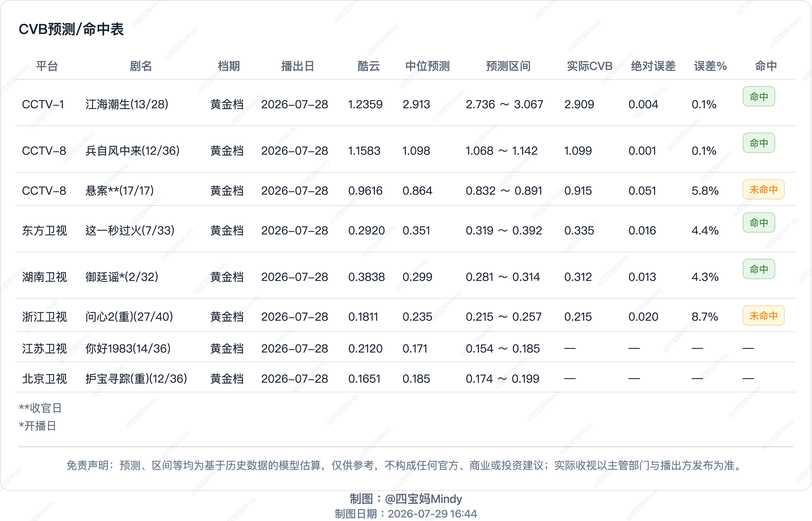
Task: Click the 酷云 column header
Action: 369,66
